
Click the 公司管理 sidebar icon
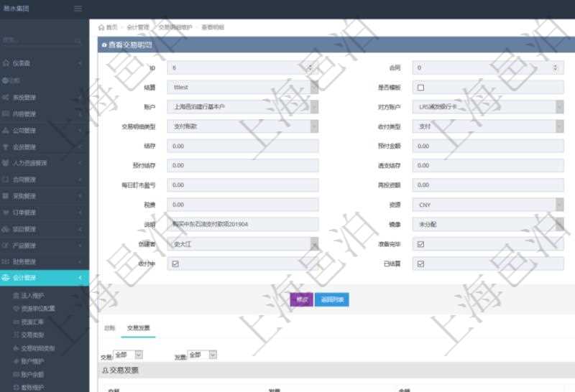click(x=6, y=131)
